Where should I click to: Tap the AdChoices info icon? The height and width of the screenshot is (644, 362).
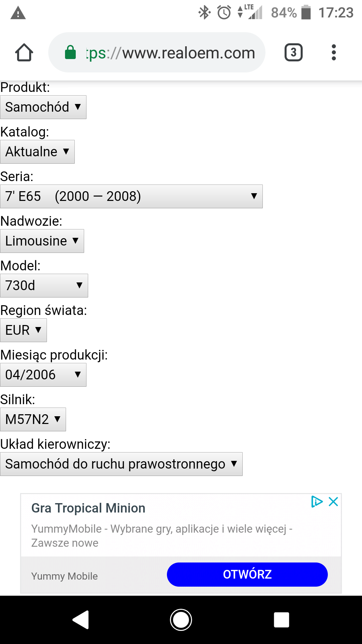317,502
